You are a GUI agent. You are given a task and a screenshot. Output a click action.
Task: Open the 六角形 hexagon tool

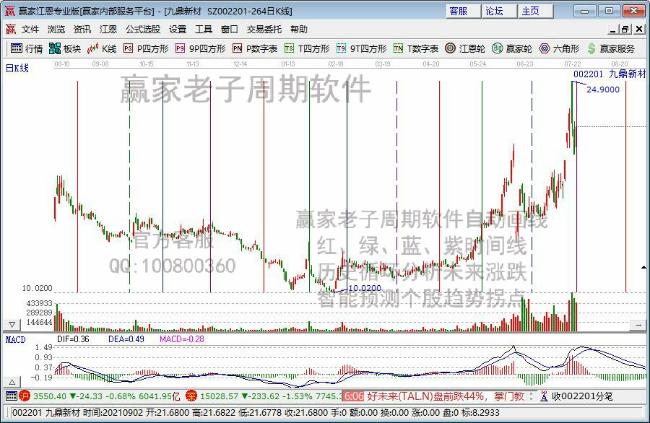pyautogui.click(x=559, y=49)
